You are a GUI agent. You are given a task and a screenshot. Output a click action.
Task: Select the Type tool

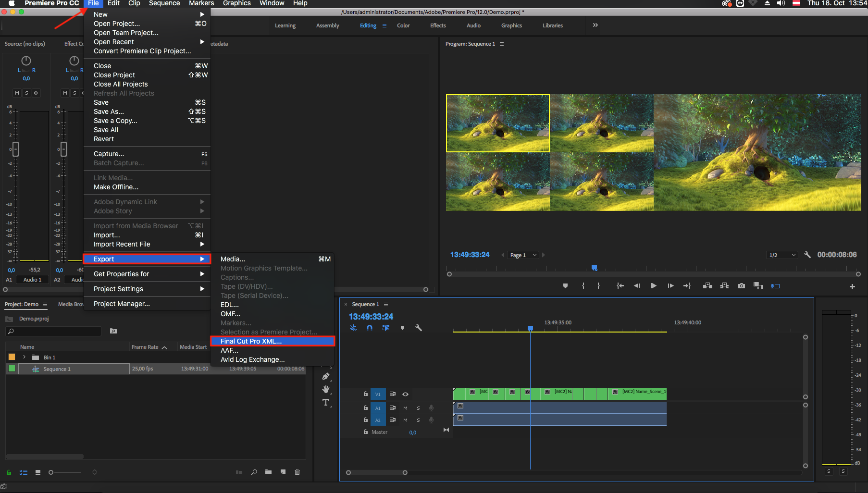pyautogui.click(x=326, y=402)
